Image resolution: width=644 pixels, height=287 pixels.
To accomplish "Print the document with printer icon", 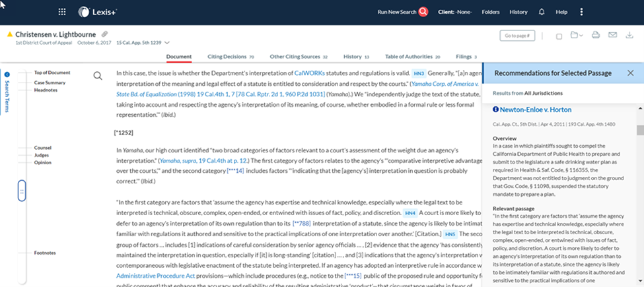I will (596, 35).
